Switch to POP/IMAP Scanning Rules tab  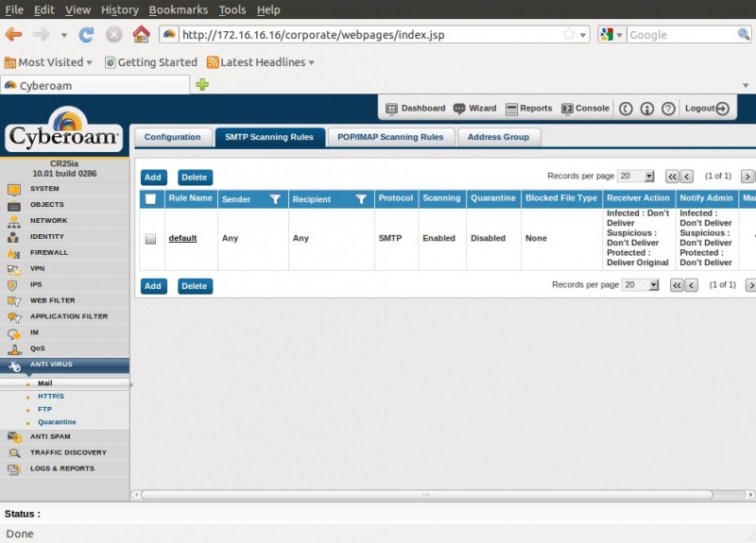pyautogui.click(x=390, y=137)
